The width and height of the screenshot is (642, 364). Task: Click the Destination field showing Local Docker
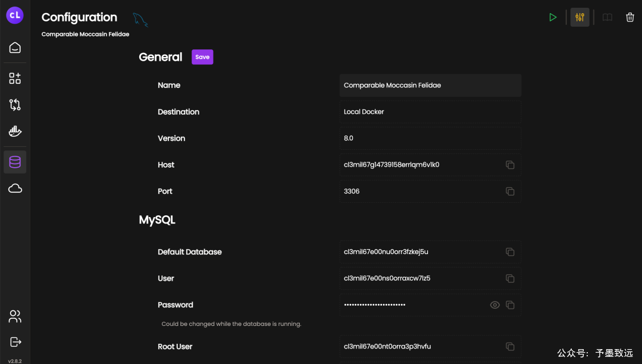coord(430,112)
